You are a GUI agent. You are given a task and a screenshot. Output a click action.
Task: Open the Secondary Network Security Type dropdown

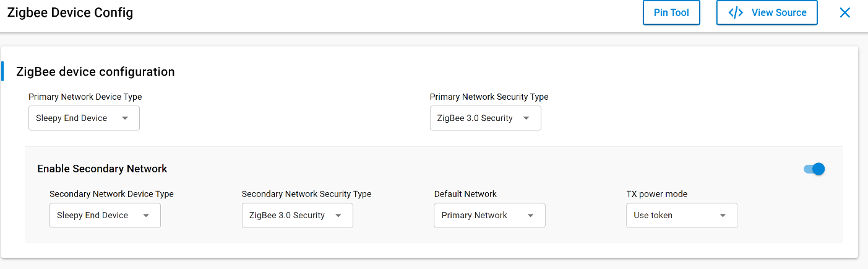click(x=298, y=215)
